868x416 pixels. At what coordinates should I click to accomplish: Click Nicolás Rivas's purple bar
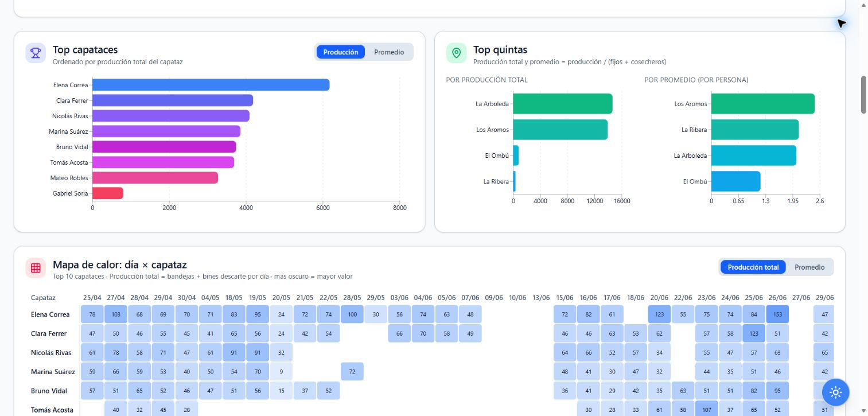pyautogui.click(x=171, y=116)
